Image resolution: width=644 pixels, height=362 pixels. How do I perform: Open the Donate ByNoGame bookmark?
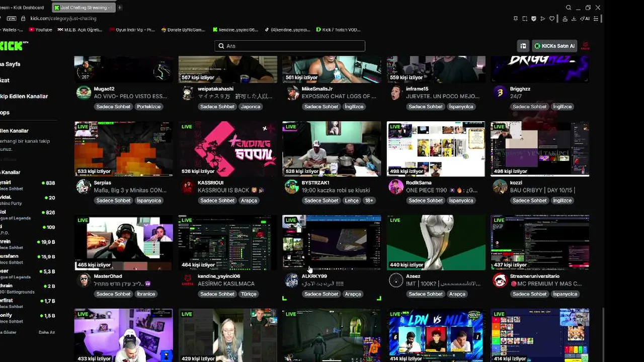point(183,30)
